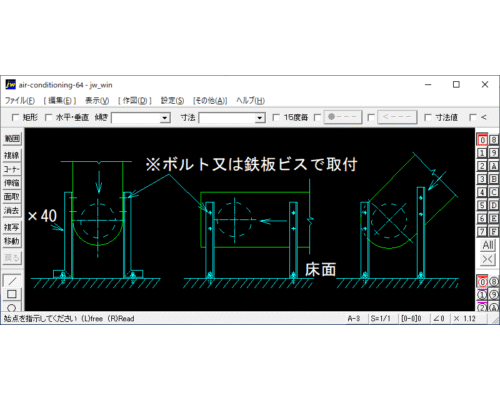Activate layer B button
The image size is (500, 400).
click(494, 179)
